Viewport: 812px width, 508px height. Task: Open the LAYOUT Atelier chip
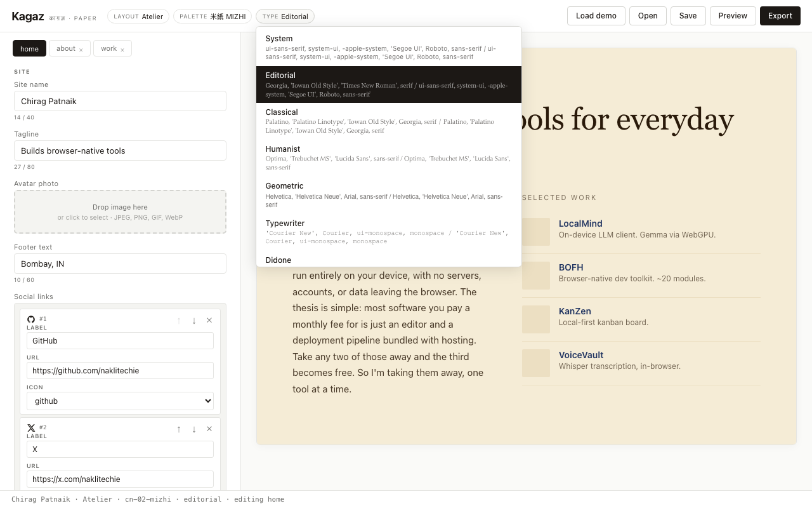pos(138,17)
